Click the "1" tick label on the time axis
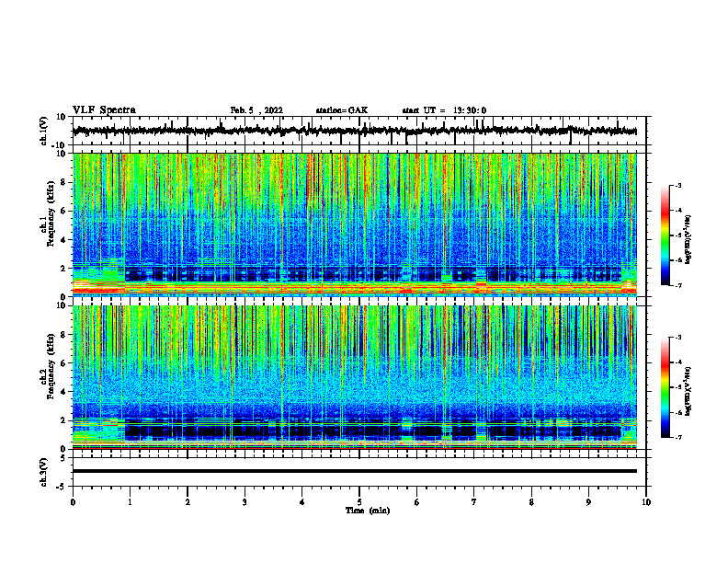Image resolution: width=728 pixels, height=563 pixels. coord(130,502)
